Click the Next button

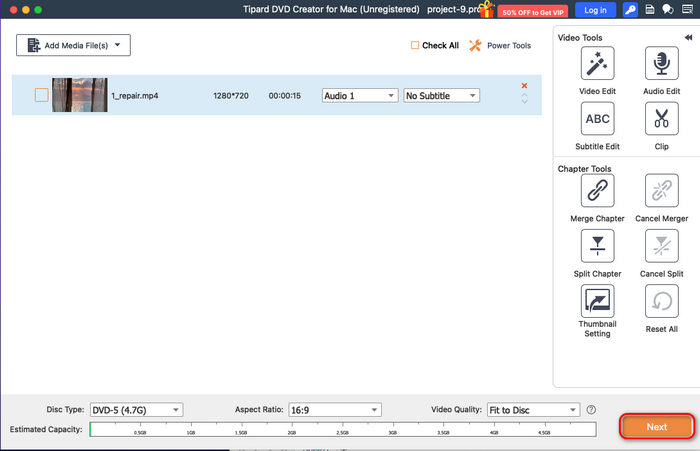[657, 427]
